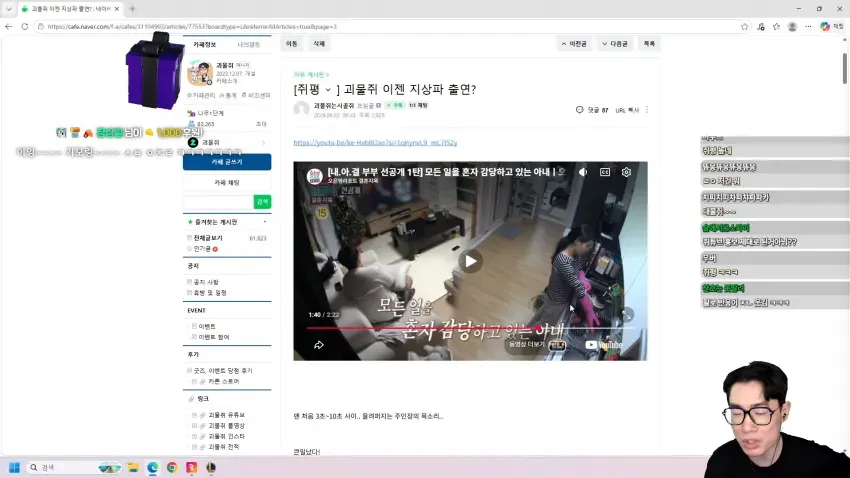Click the 삭제 button above the post

[x=319, y=44]
